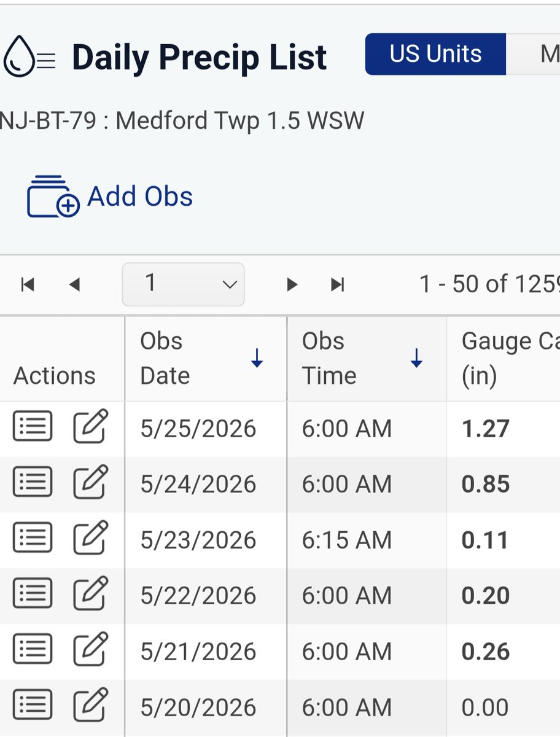This screenshot has width=560, height=737.
Task: Edit the 5/23/2026 observation
Action: 91,537
